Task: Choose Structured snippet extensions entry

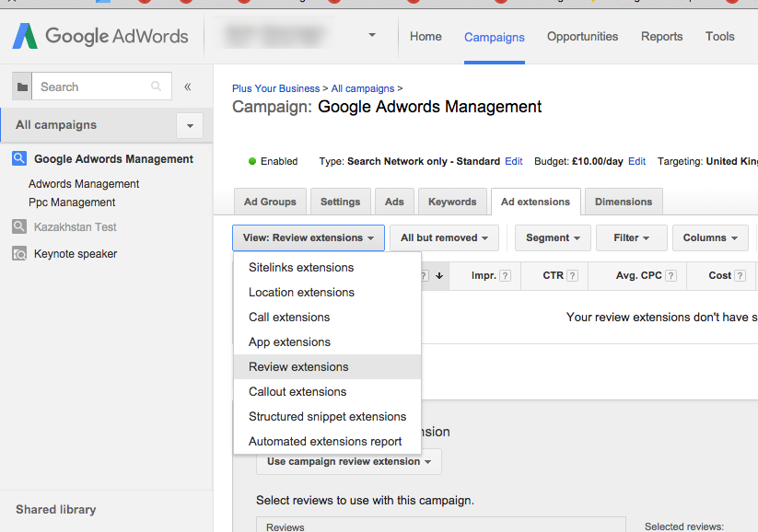Action: (x=327, y=417)
